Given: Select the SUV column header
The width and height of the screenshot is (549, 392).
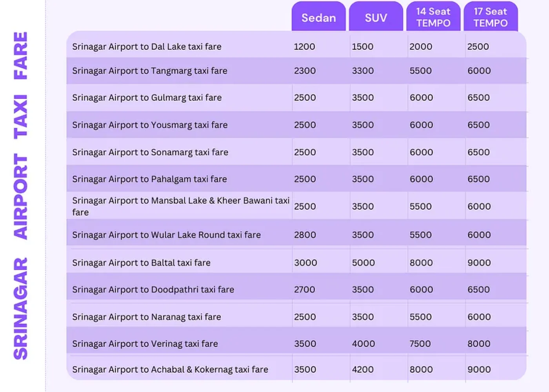Looking at the screenshot, I should click(375, 17).
